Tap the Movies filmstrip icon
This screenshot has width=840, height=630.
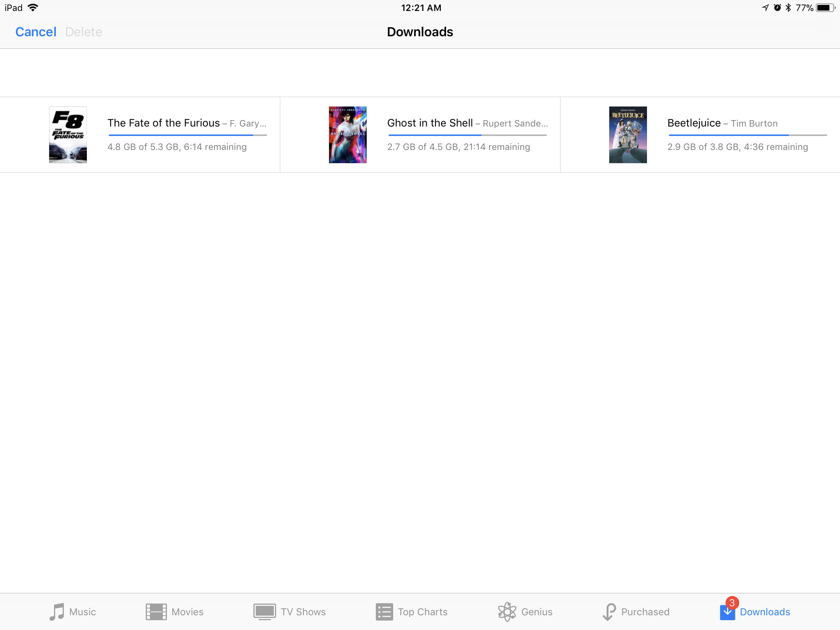[156, 612]
